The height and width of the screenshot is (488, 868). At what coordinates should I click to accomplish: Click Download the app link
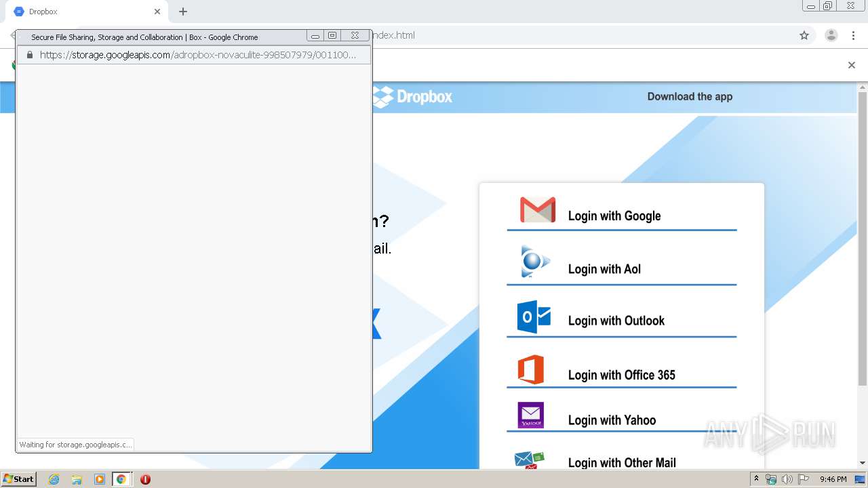[x=690, y=96]
